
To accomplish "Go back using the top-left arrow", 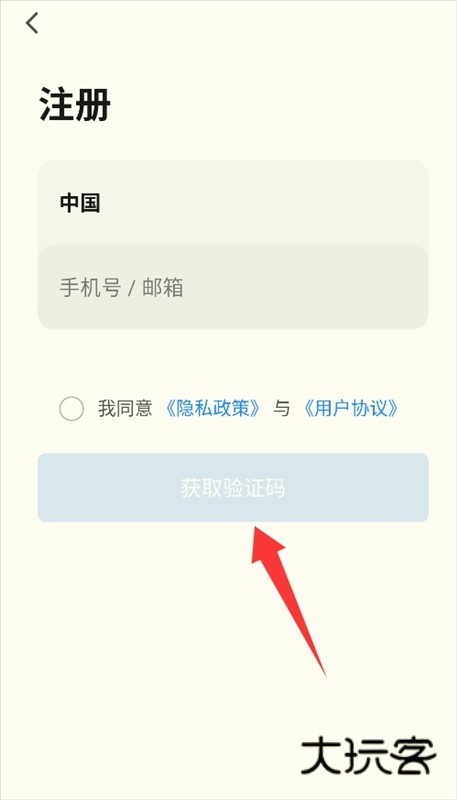I will [32, 23].
